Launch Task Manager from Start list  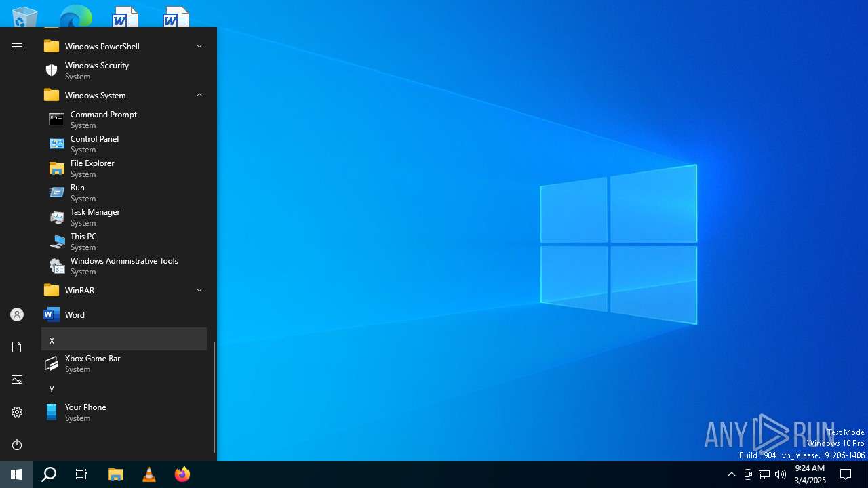[x=124, y=217]
